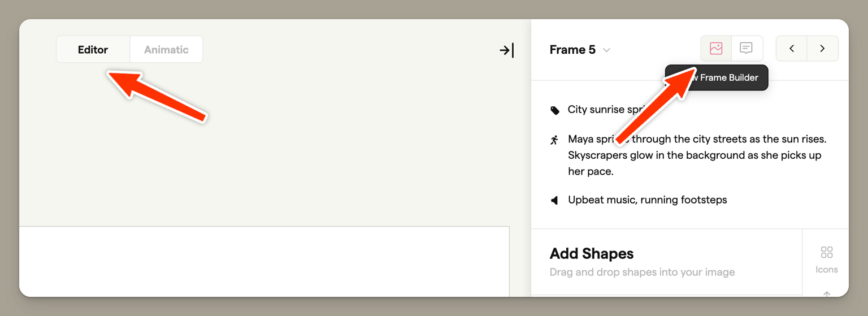
Task: Click the running figure action icon
Action: click(555, 140)
